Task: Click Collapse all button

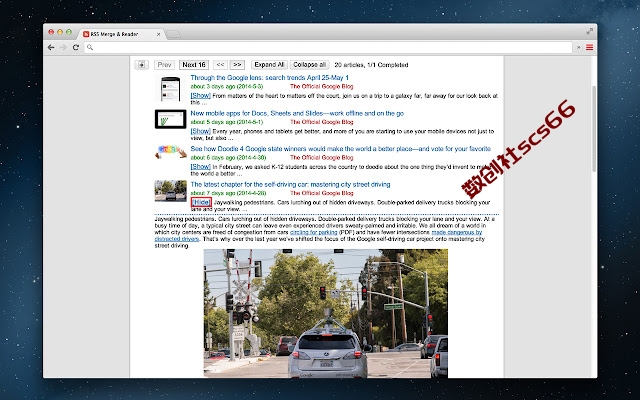Action: 309,64
